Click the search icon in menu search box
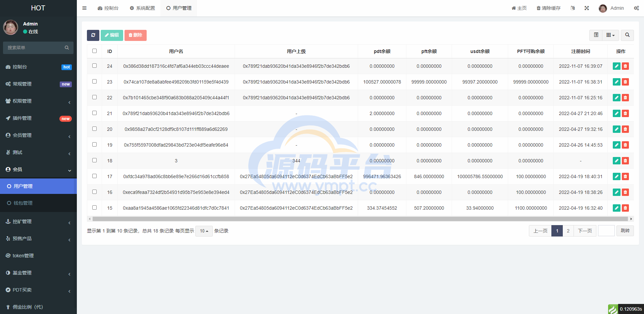This screenshot has height=314, width=644. 67,48
